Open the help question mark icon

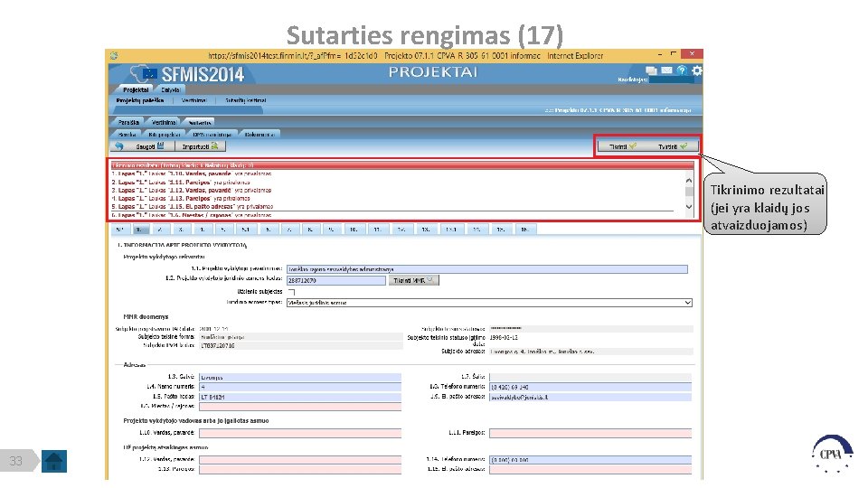click(682, 70)
